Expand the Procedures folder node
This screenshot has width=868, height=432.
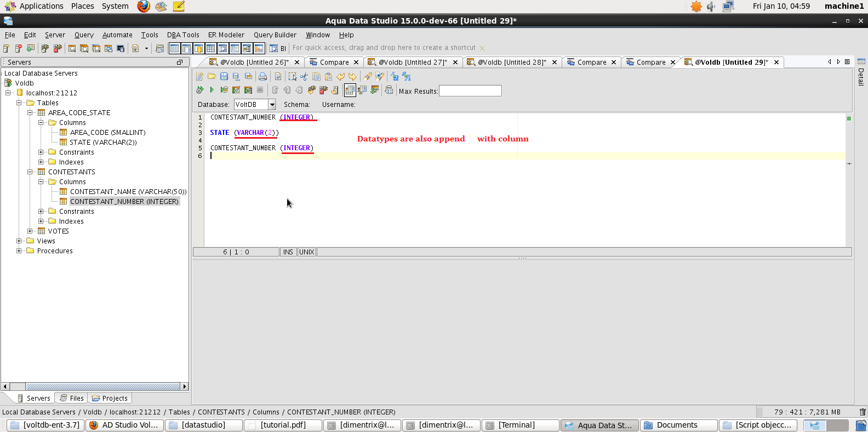click(19, 251)
